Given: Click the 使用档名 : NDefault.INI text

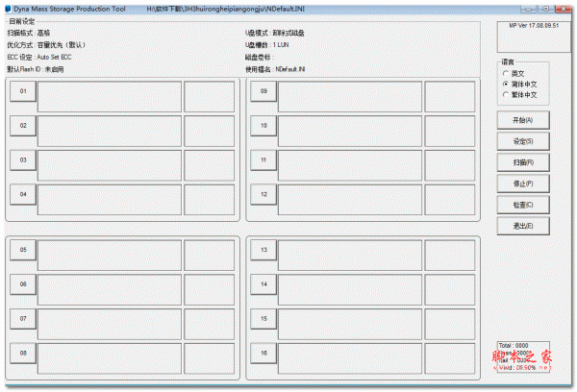Looking at the screenshot, I should coord(275,69).
